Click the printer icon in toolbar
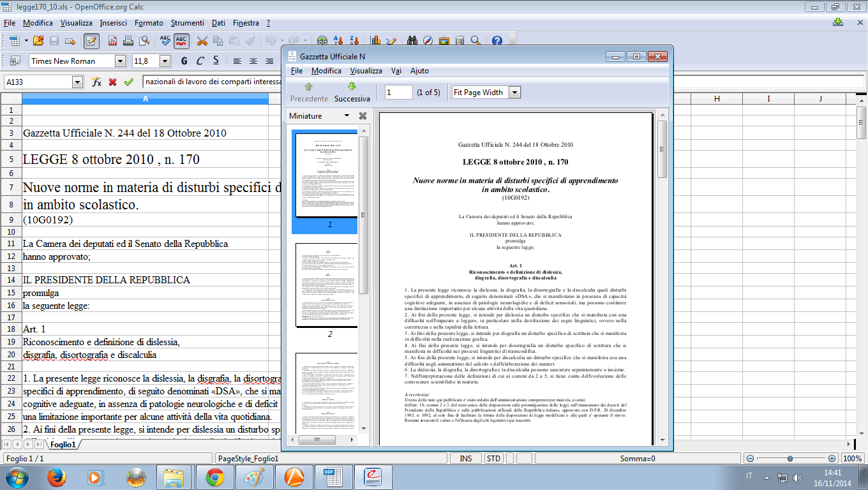Screen dimensions: 868x490 [128, 41]
